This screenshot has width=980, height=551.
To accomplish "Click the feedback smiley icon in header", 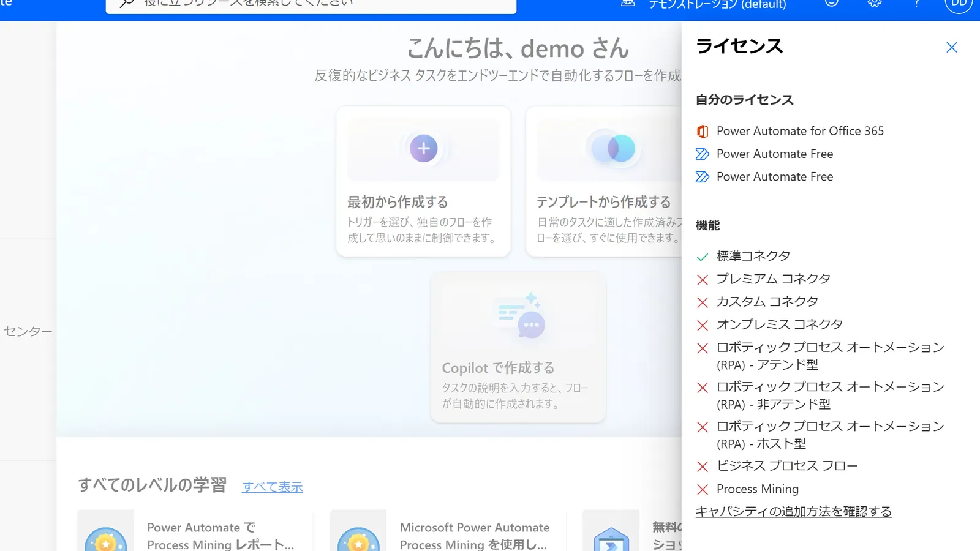I will point(831,3).
